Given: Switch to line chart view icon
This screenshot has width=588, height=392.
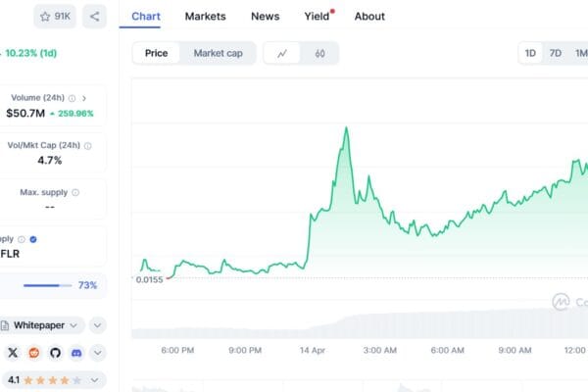Looking at the screenshot, I should 282,53.
